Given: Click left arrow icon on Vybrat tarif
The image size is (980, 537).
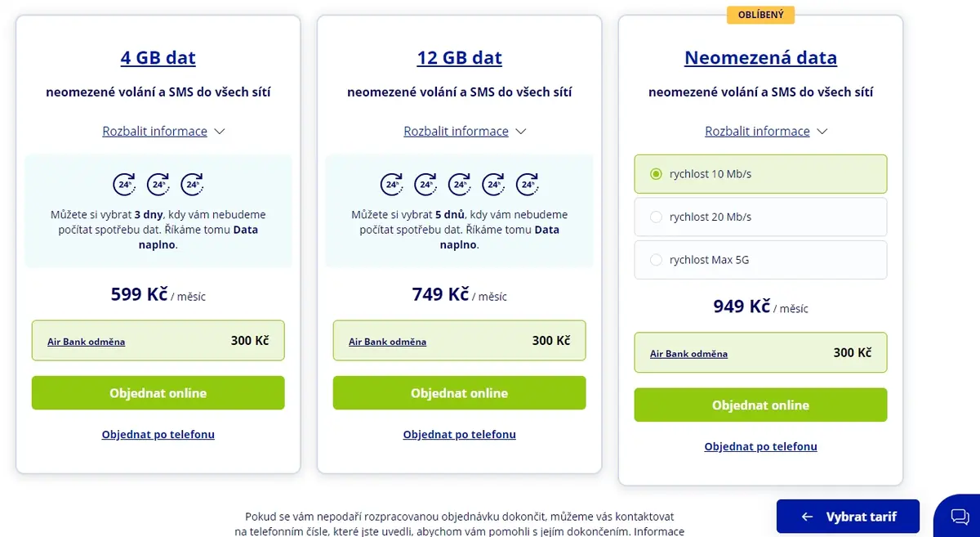Looking at the screenshot, I should [807, 517].
